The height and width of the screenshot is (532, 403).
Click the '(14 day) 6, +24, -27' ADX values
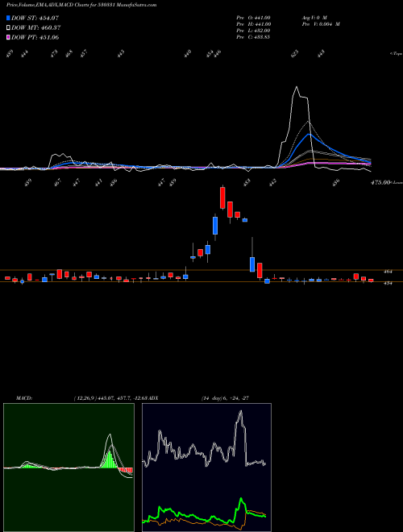coord(223,398)
